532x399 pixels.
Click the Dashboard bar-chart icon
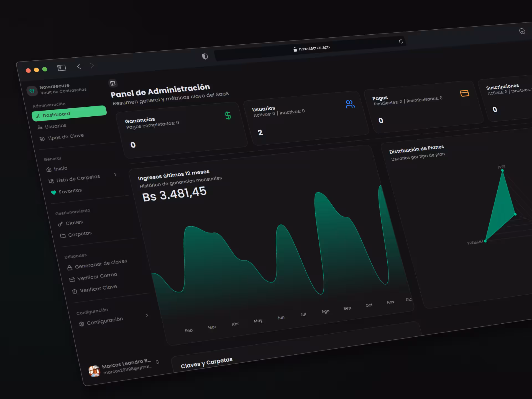(38, 116)
